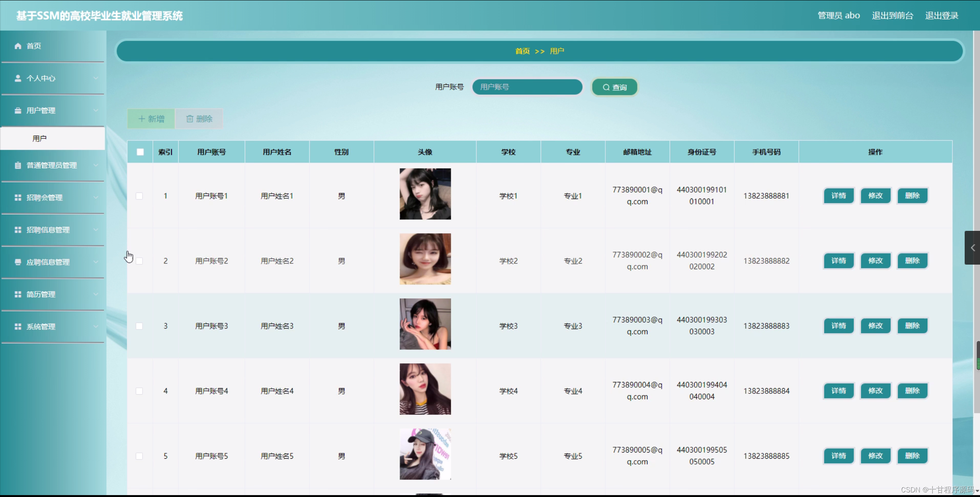Click the avatar thumbnail of 用户账号2
This screenshot has width=980, height=497.
[x=425, y=259]
